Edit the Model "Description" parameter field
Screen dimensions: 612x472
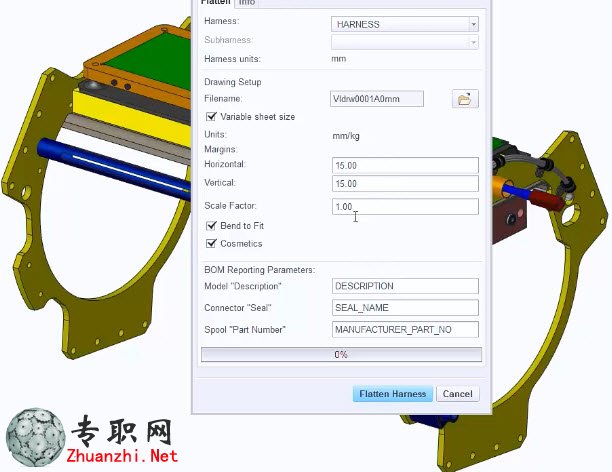(x=405, y=286)
